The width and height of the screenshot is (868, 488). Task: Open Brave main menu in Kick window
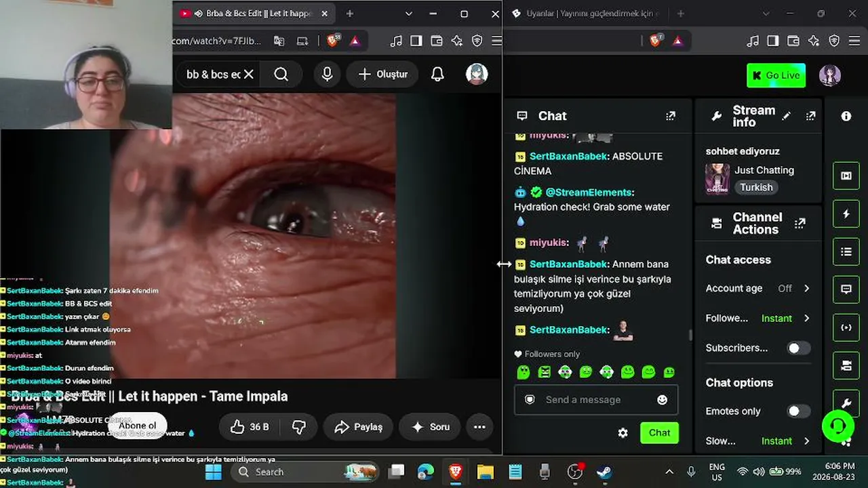pyautogui.click(x=855, y=41)
